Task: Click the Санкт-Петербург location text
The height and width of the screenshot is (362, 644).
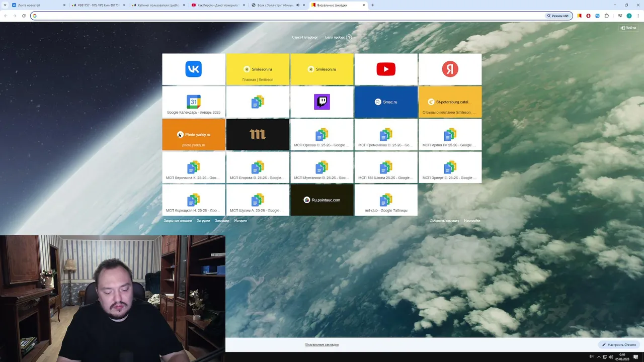Action: click(305, 37)
